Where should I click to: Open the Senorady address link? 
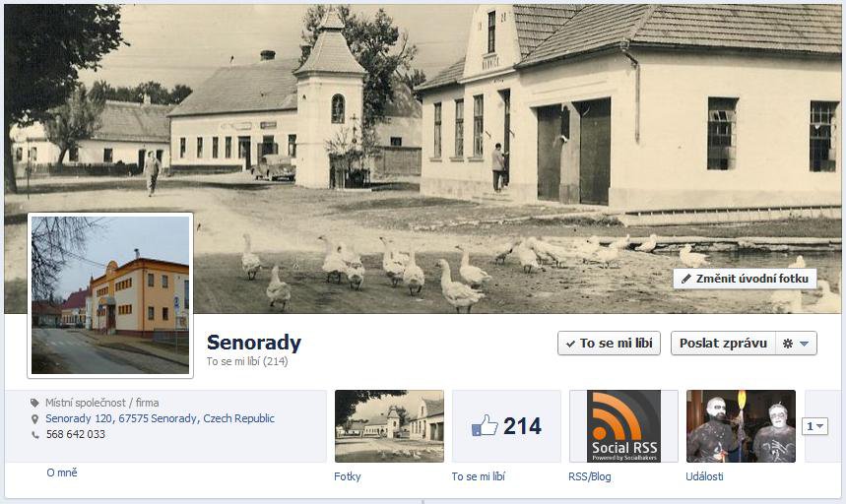click(x=160, y=418)
